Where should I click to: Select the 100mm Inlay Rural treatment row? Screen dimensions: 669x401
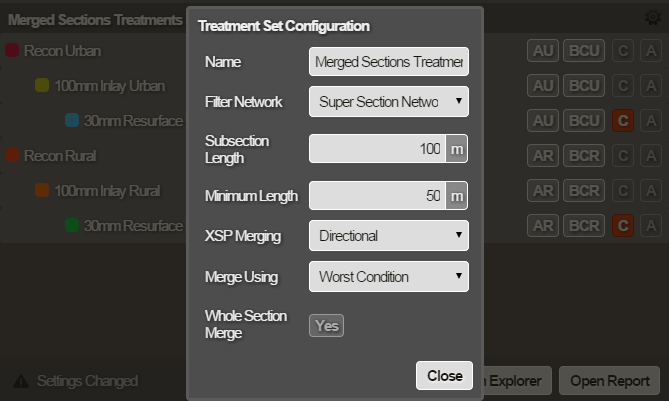click(x=107, y=191)
